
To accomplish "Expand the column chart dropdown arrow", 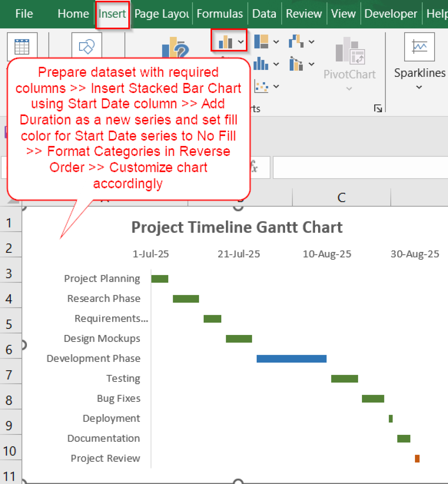I will [x=241, y=42].
